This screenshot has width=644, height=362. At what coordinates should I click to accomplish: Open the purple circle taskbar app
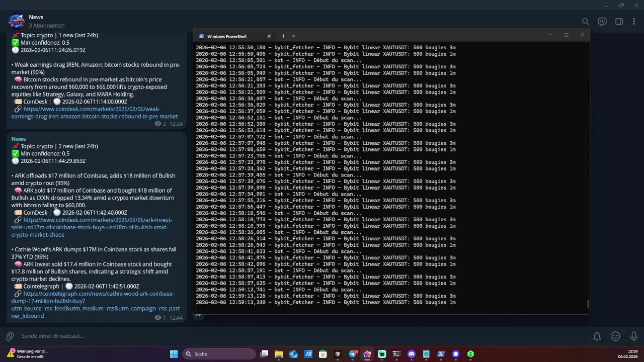coord(456,354)
